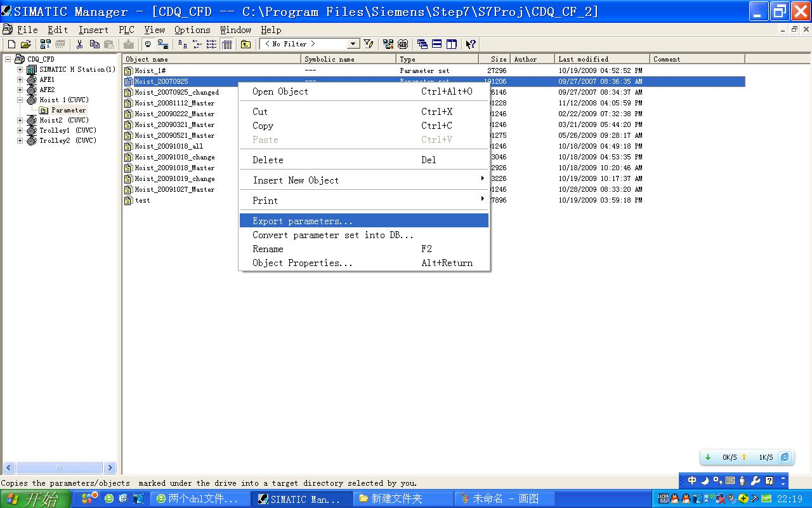The height and width of the screenshot is (508, 812).
Task: Open the Help menu
Action: pyautogui.click(x=271, y=30)
